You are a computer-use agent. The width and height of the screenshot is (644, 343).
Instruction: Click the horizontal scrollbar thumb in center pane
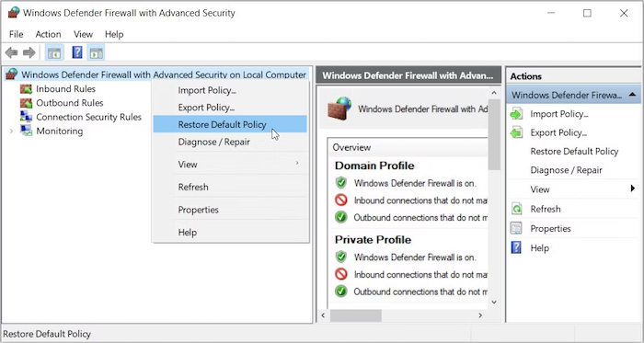tap(356, 315)
